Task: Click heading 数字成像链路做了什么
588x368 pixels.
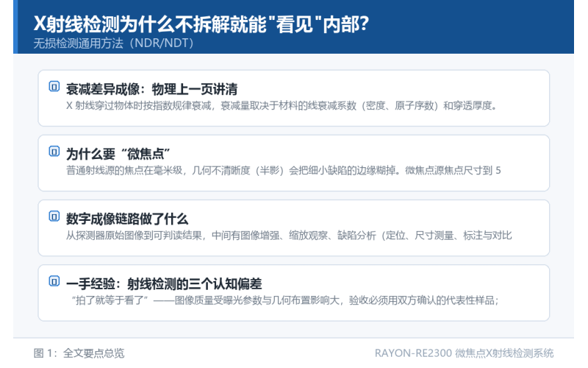Action: click(x=127, y=219)
